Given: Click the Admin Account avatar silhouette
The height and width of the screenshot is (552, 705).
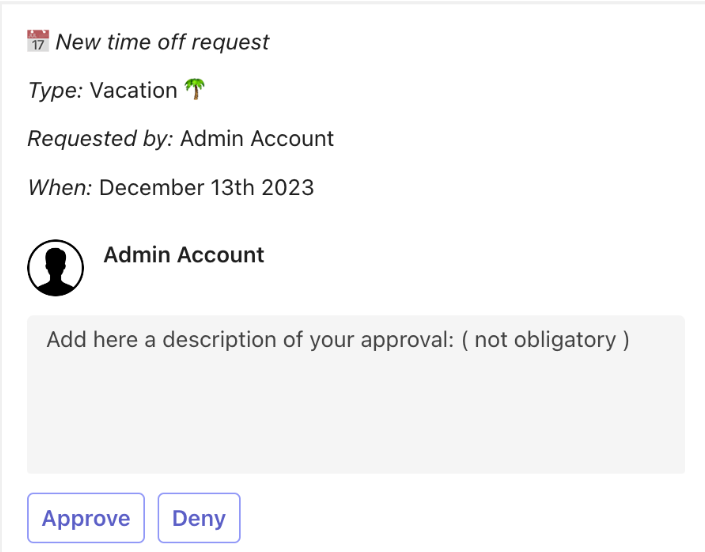Looking at the screenshot, I should (55, 267).
